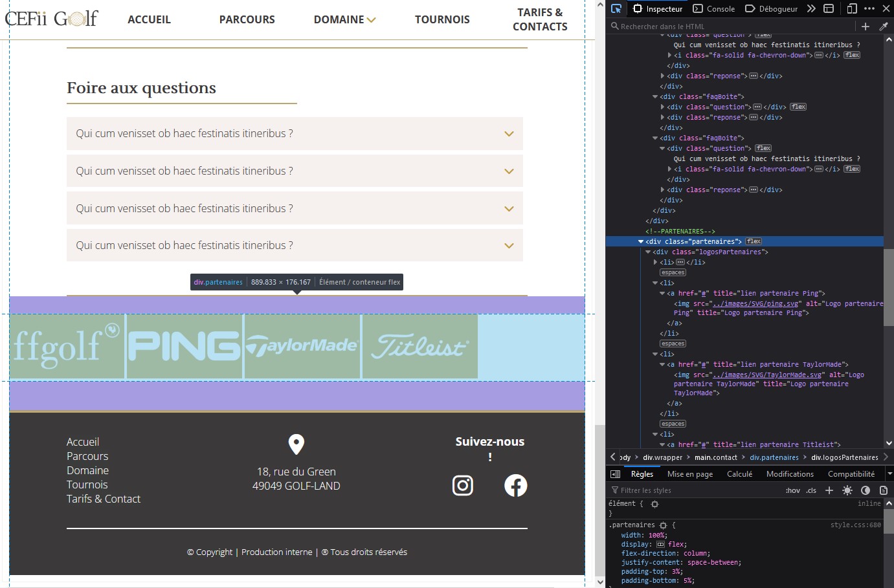The height and width of the screenshot is (588, 894).
Task: Focus the Rechercher dans le HTML field
Action: pyautogui.click(x=732, y=27)
